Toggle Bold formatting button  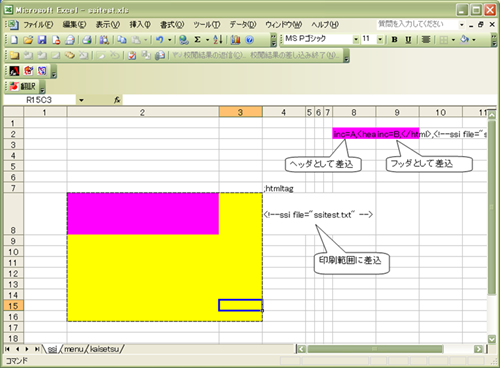395,39
